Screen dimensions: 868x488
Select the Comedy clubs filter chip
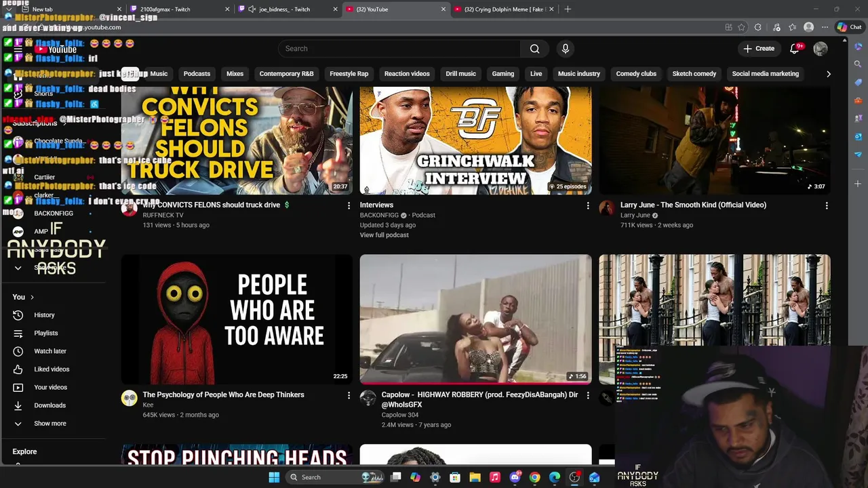click(636, 74)
